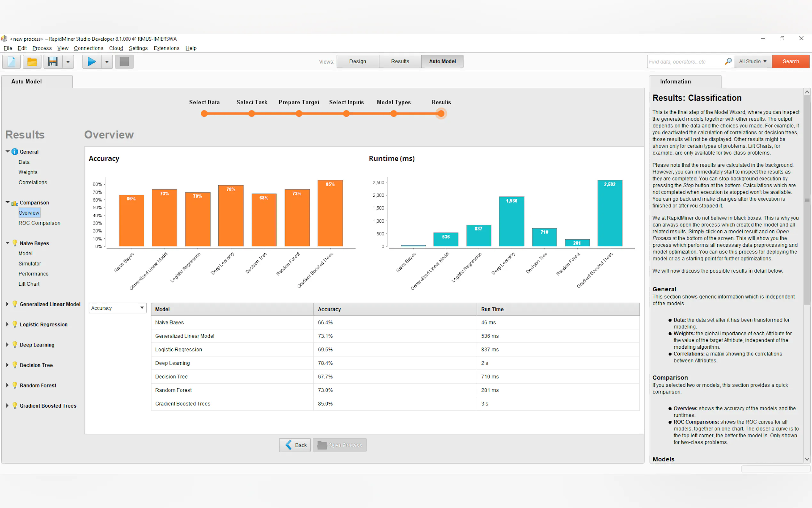812x508 pixels.
Task: Open the Extensions menu
Action: [x=167, y=48]
